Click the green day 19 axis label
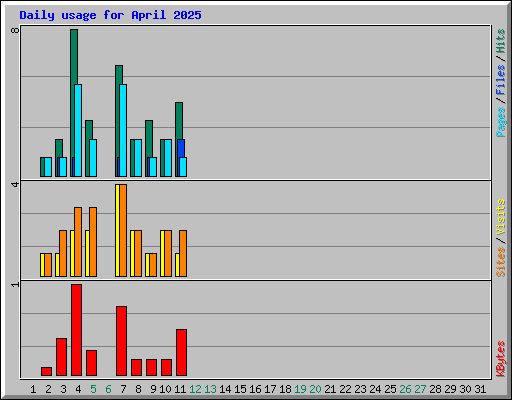This screenshot has height=400, width=512. 300,389
